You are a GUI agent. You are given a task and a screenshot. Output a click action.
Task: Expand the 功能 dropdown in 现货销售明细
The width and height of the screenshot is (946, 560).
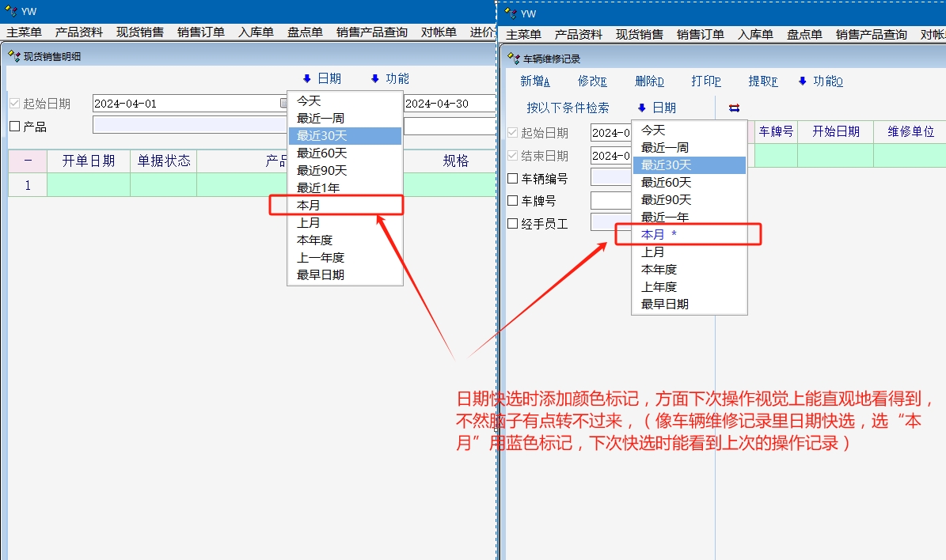pos(389,78)
